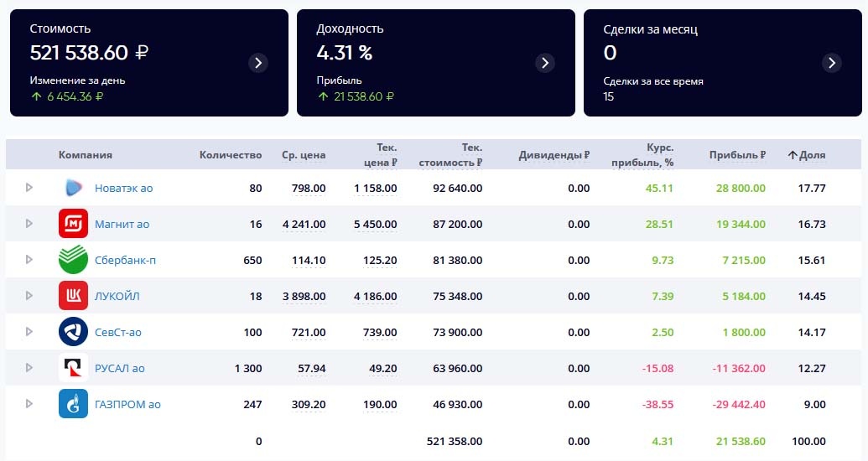
Task: Open the ГАЗПРОМ ао link
Action: click(x=127, y=405)
